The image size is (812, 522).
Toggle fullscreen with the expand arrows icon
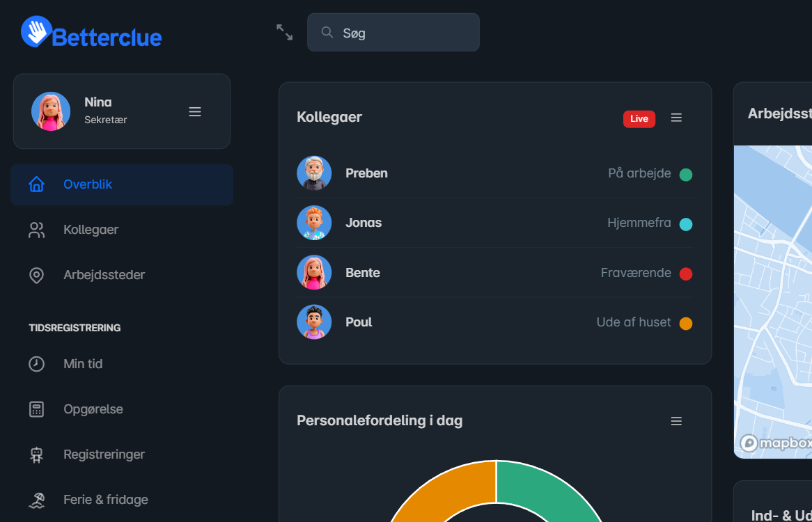[x=284, y=32]
